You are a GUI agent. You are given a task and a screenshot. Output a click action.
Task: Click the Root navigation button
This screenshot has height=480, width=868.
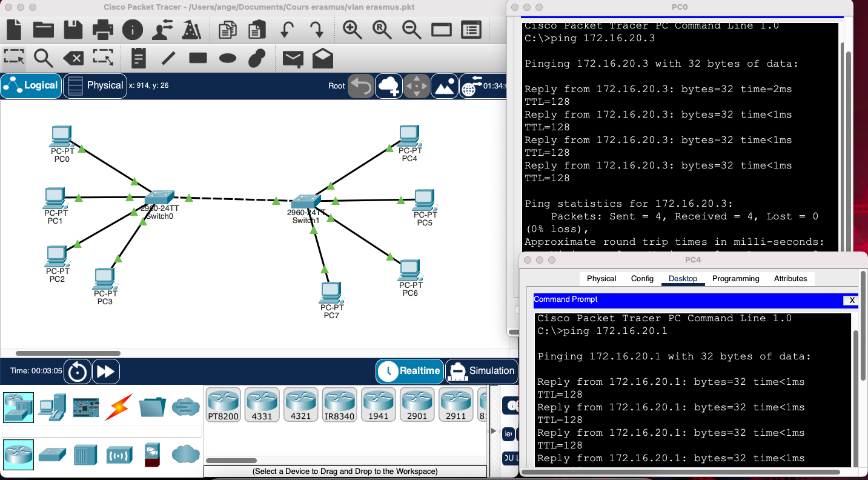coord(336,86)
